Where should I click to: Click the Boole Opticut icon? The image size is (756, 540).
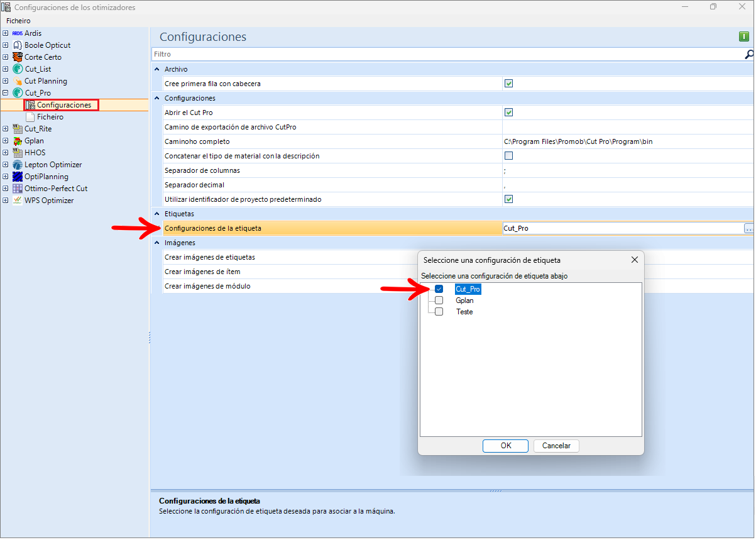(18, 45)
